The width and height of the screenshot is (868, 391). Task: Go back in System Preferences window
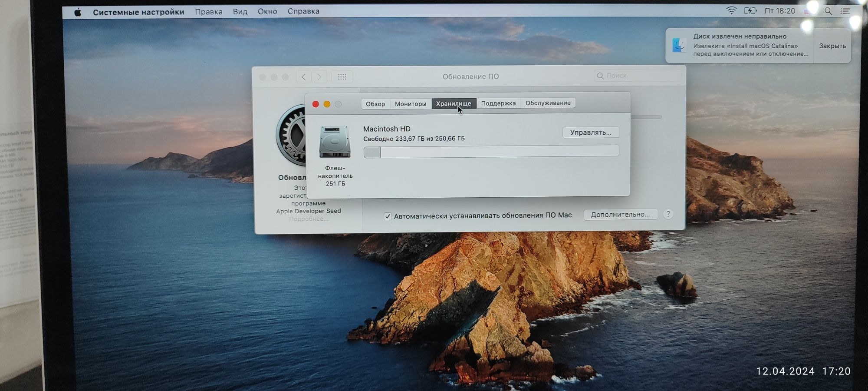point(304,77)
